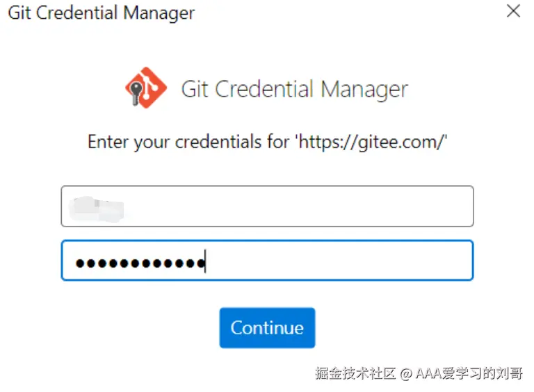
Task: Focus the password input field
Action: (x=267, y=261)
